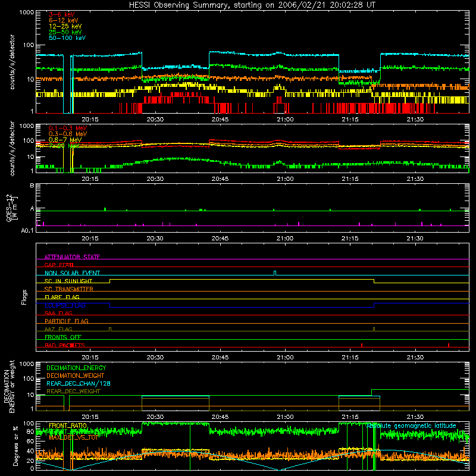
Task: Click the GOES B level axis tick label
Action: point(32,185)
